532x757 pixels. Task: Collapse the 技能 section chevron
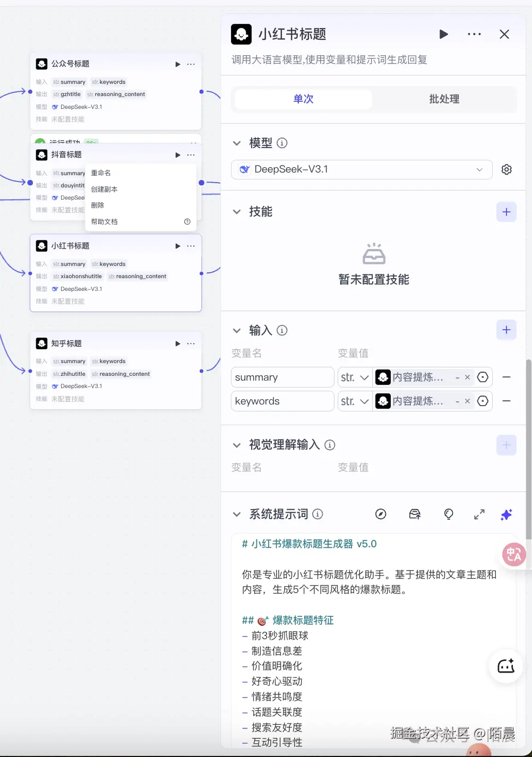237,211
